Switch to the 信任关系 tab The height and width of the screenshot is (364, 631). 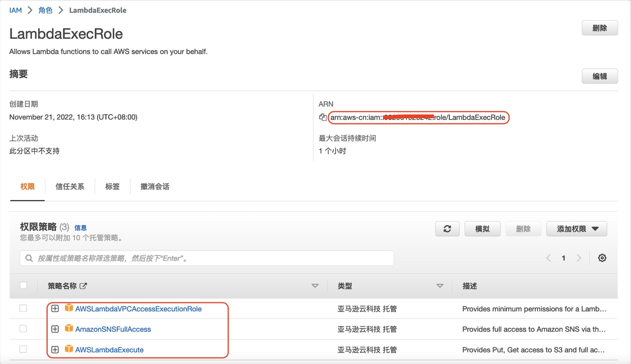[70, 187]
